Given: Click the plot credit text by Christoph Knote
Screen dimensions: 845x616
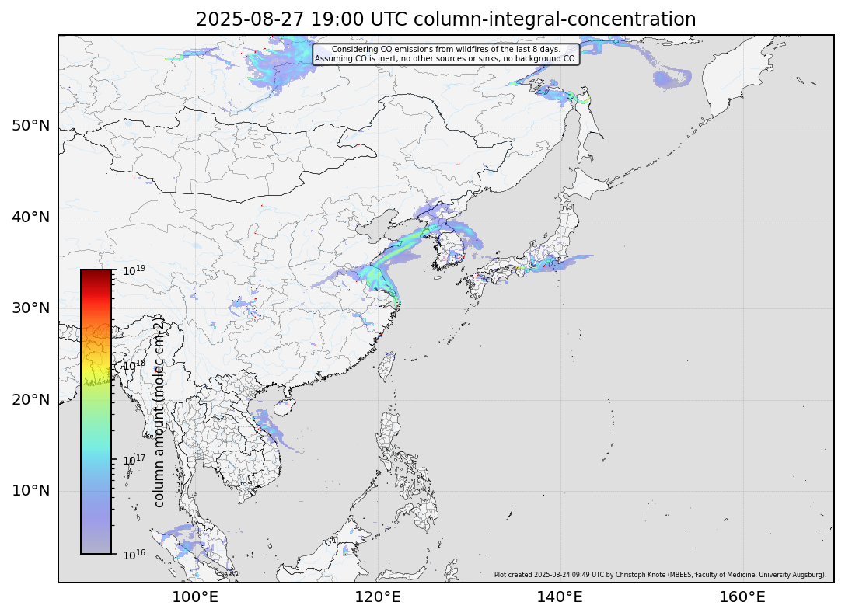Looking at the screenshot, I should (659, 576).
